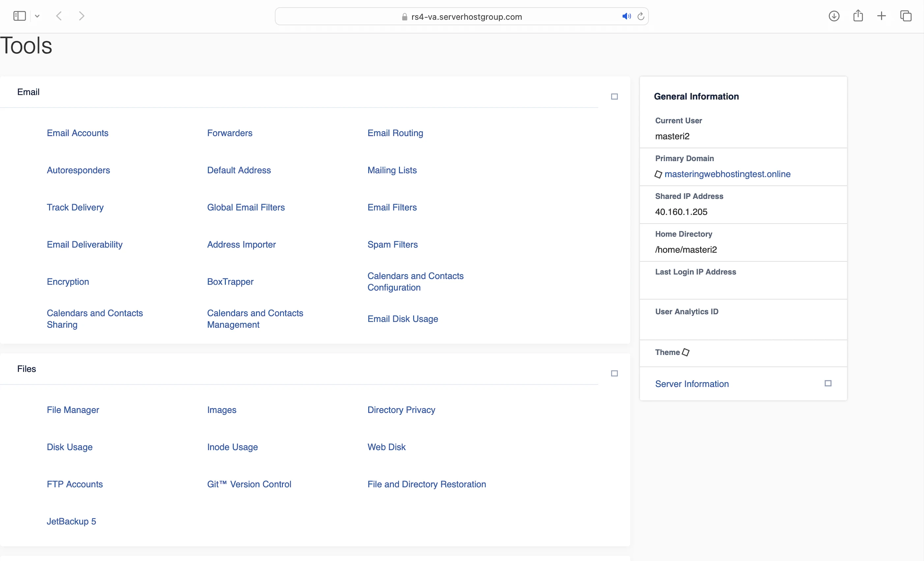Show the tab overview icon
This screenshot has height=561, width=924.
(x=906, y=16)
